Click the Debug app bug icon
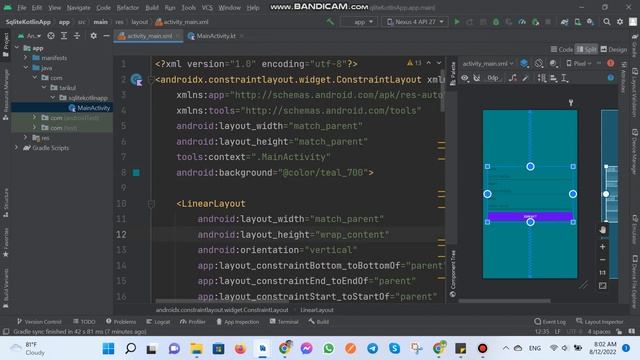Viewport: 640px width, 360px height. coord(496,22)
